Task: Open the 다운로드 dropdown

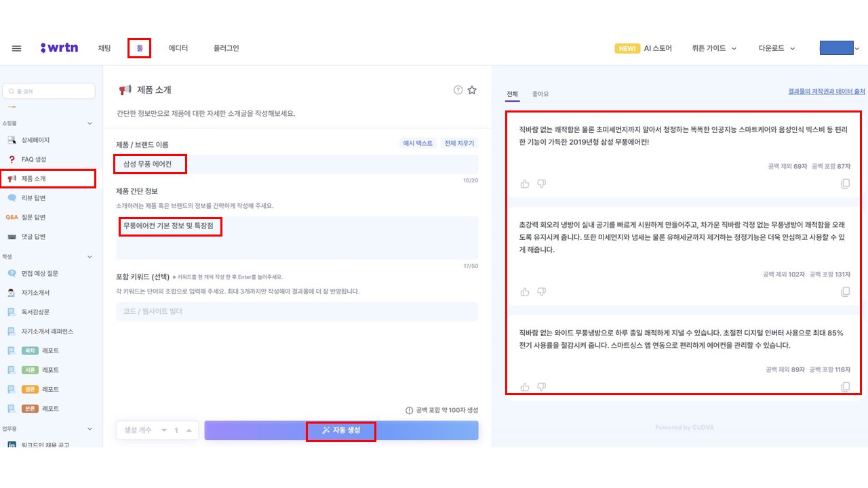Action: point(776,48)
